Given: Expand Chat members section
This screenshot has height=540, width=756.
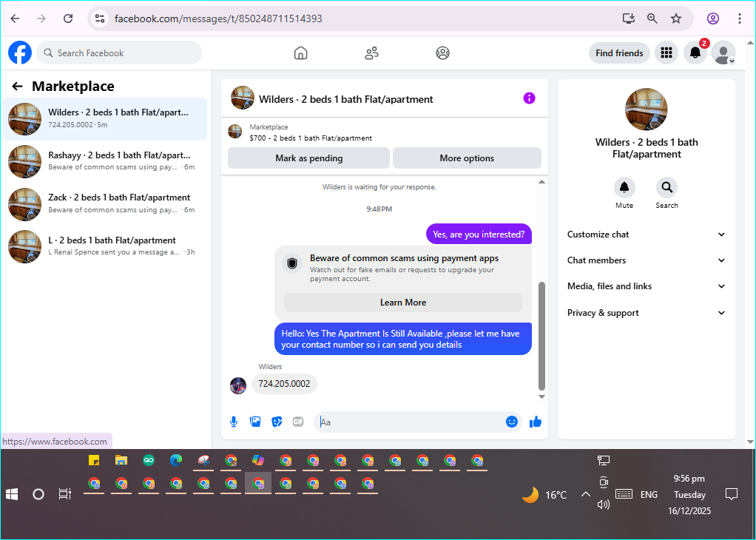Looking at the screenshot, I should [x=647, y=260].
